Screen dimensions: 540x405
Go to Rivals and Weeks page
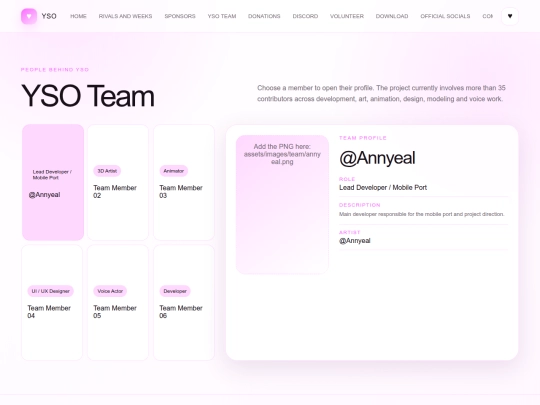[x=125, y=16]
